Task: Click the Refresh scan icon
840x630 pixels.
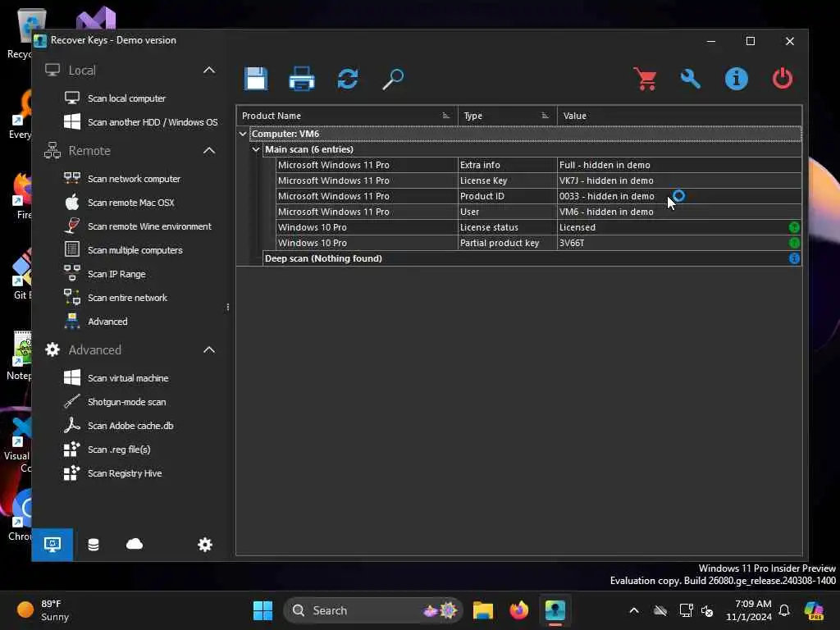Action: pos(348,79)
